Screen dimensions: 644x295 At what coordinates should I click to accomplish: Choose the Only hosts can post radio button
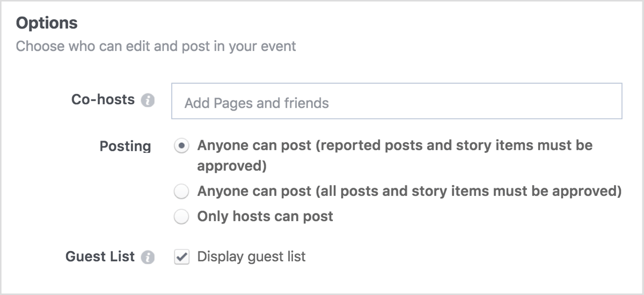tap(182, 217)
